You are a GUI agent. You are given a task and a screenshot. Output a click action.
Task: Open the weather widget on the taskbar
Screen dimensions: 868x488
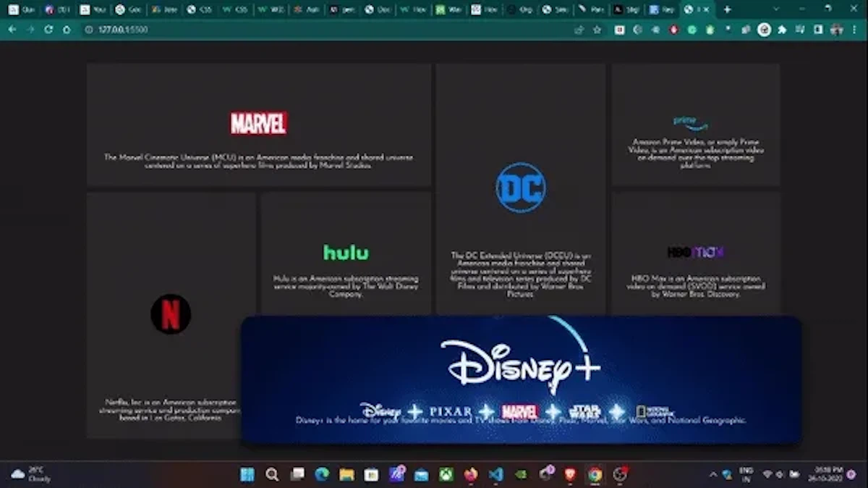coord(30,474)
